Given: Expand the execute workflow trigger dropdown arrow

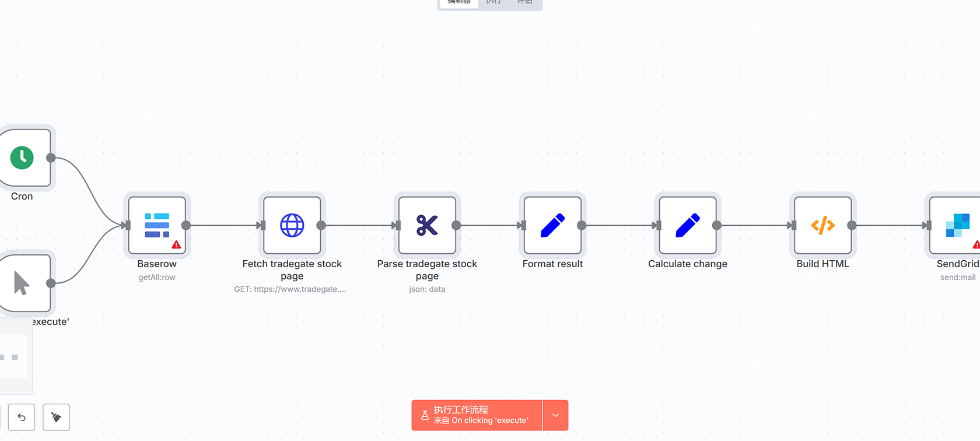Looking at the screenshot, I should pos(555,415).
